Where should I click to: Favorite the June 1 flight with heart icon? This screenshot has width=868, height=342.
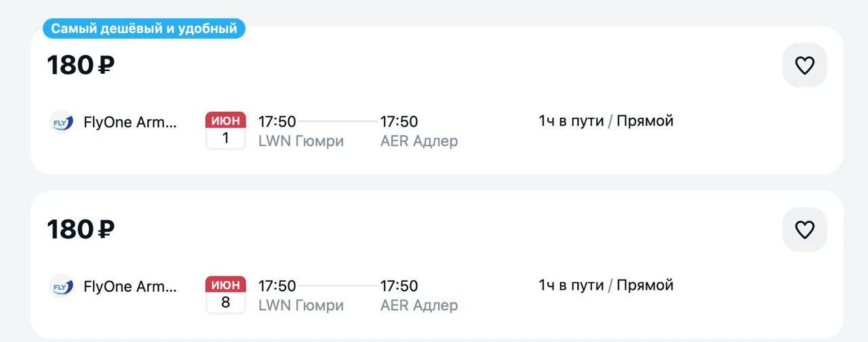pos(804,65)
